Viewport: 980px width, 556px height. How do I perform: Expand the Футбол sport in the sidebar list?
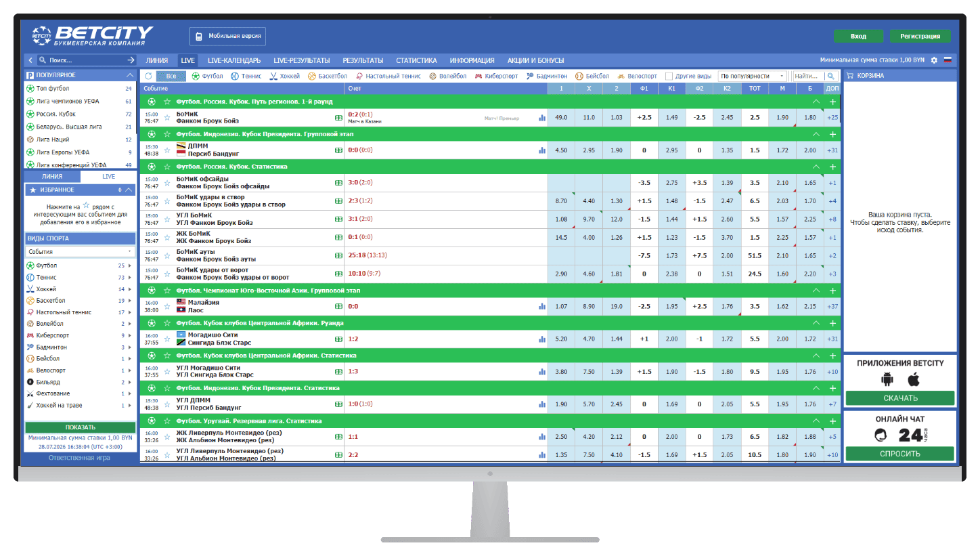[129, 266]
